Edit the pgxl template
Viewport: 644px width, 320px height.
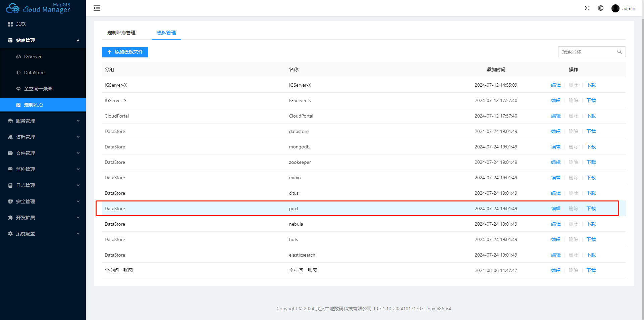(556, 209)
